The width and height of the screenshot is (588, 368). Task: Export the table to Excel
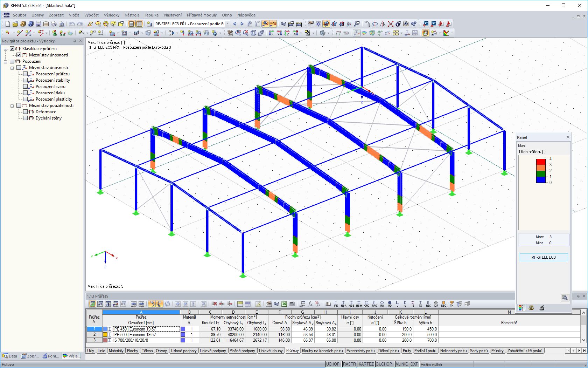pos(283,304)
